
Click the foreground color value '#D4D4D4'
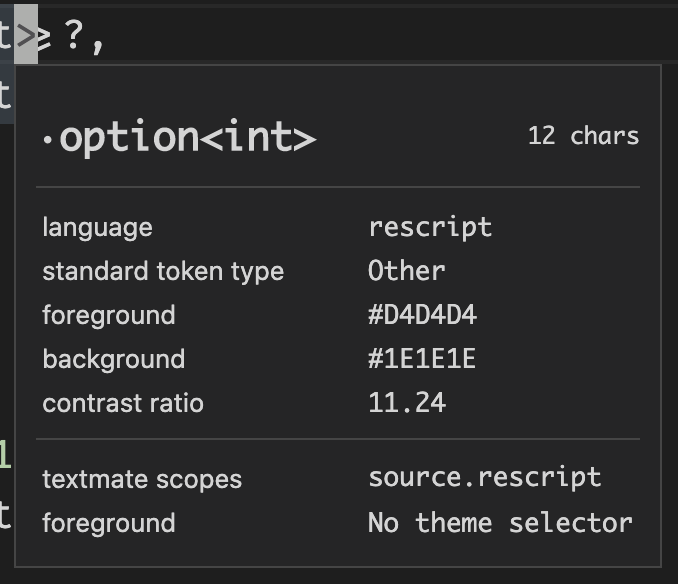(422, 315)
